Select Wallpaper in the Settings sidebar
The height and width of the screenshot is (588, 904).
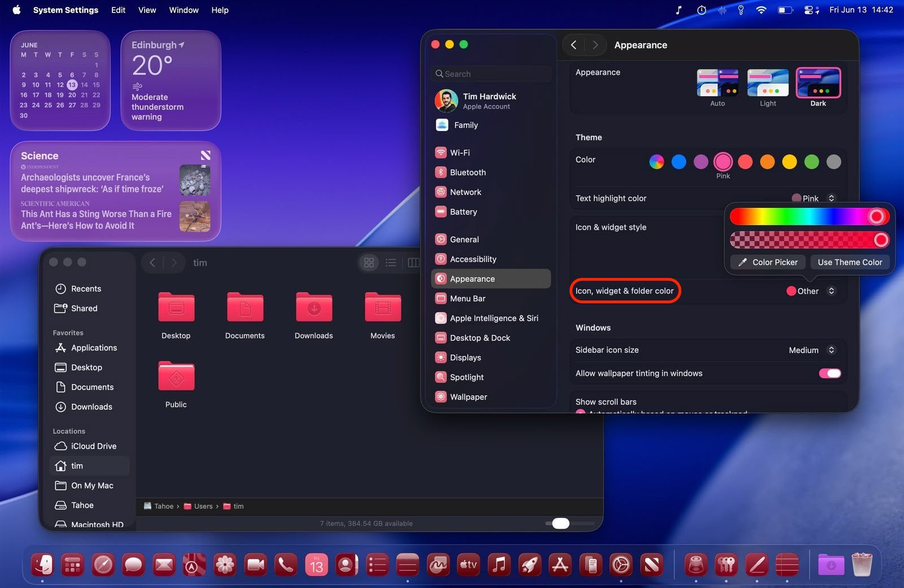468,397
